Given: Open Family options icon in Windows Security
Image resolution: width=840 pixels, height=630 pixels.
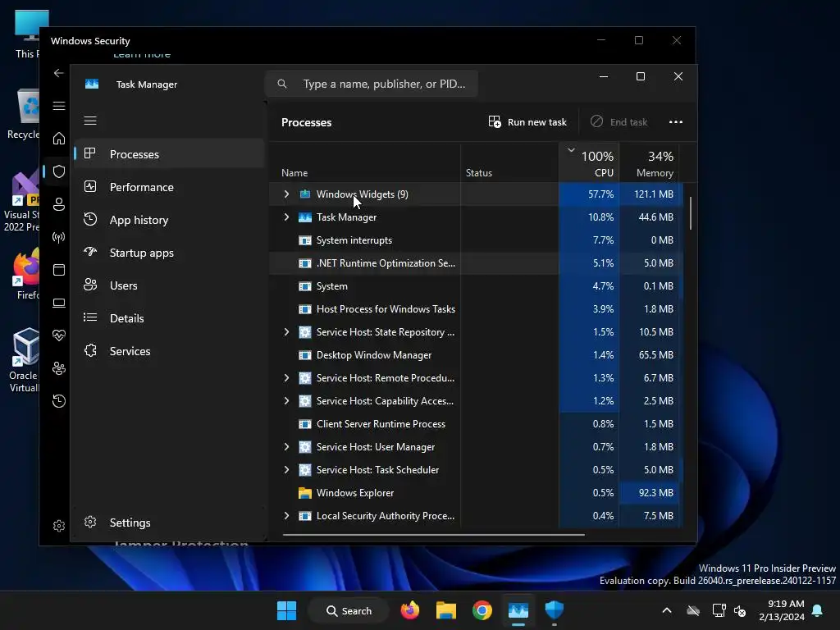Looking at the screenshot, I should pos(59,368).
